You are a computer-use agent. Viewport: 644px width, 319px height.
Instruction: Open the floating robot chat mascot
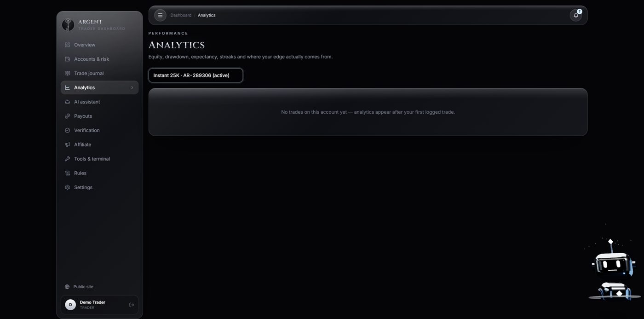[x=614, y=269]
